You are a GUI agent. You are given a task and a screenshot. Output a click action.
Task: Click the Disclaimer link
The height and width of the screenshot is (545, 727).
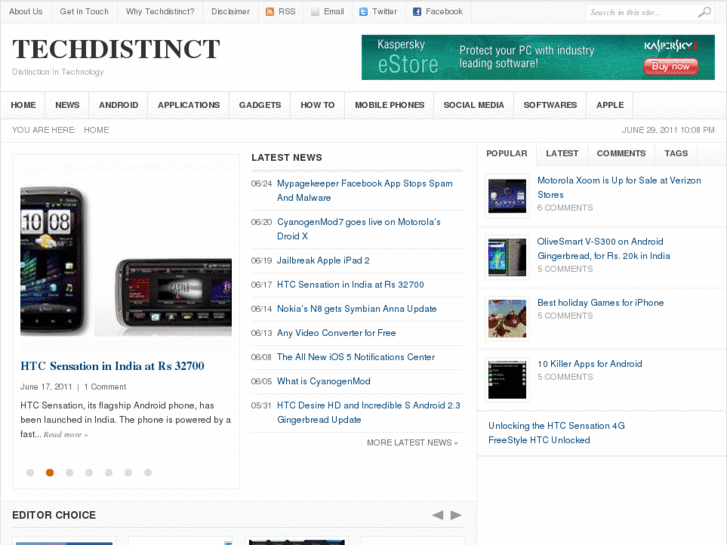pyautogui.click(x=230, y=12)
